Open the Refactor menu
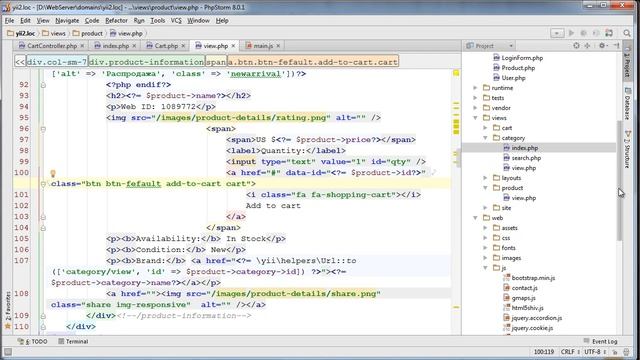 pos(116,20)
